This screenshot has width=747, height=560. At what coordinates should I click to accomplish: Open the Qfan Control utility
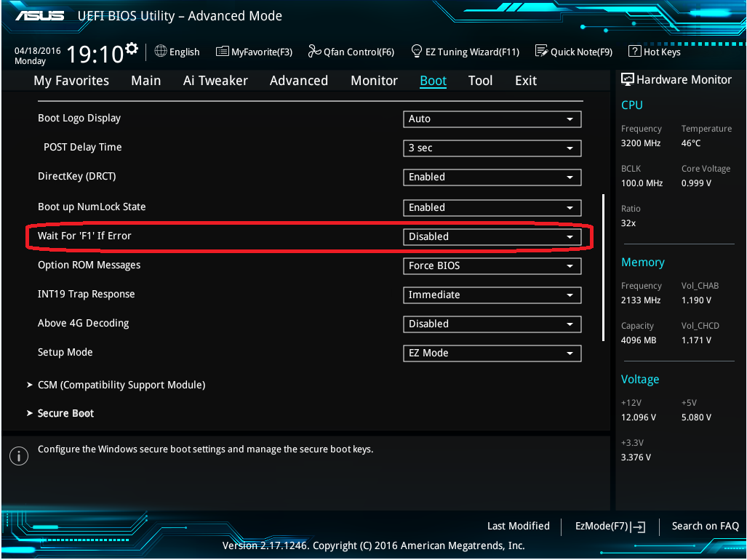(x=351, y=51)
